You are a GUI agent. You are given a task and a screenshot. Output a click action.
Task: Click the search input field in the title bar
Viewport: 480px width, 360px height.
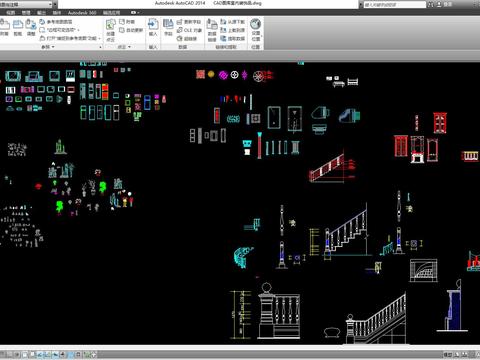(x=395, y=4)
